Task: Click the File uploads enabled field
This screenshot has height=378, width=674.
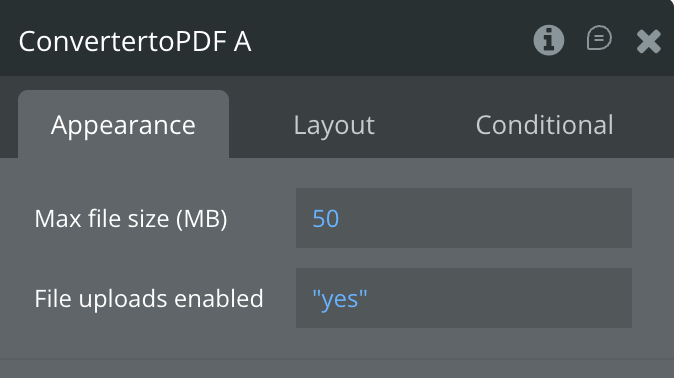Action: [464, 298]
